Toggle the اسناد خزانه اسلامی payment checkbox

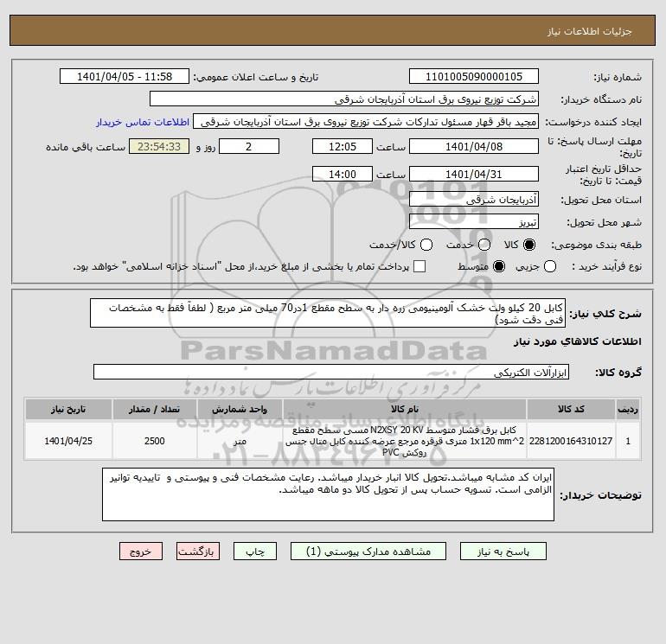[419, 266]
